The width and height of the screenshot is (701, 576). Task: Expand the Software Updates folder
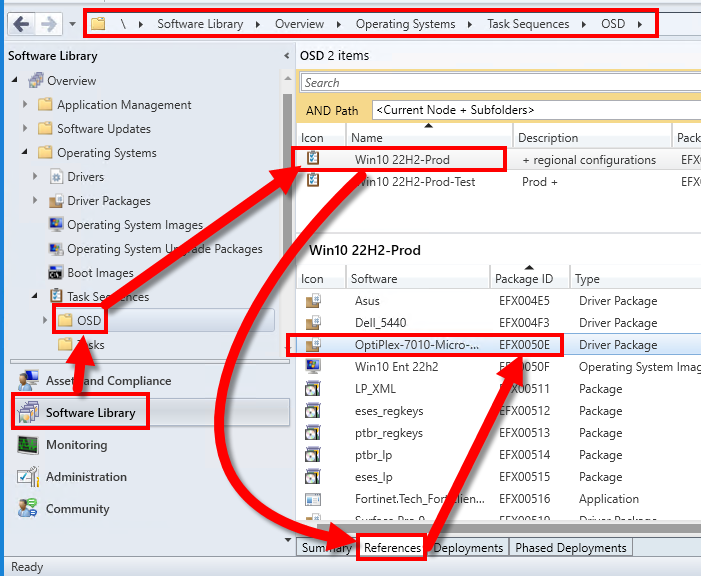[x=25, y=128]
